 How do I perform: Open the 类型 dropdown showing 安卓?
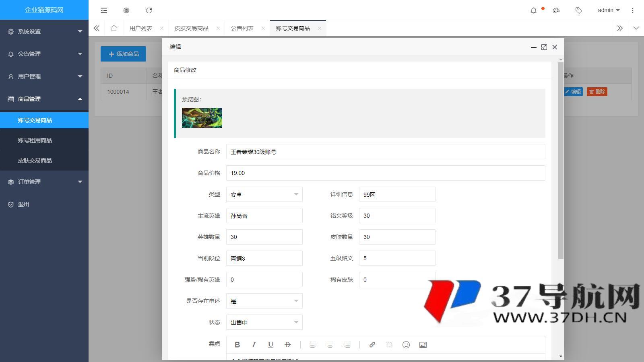pos(264,194)
